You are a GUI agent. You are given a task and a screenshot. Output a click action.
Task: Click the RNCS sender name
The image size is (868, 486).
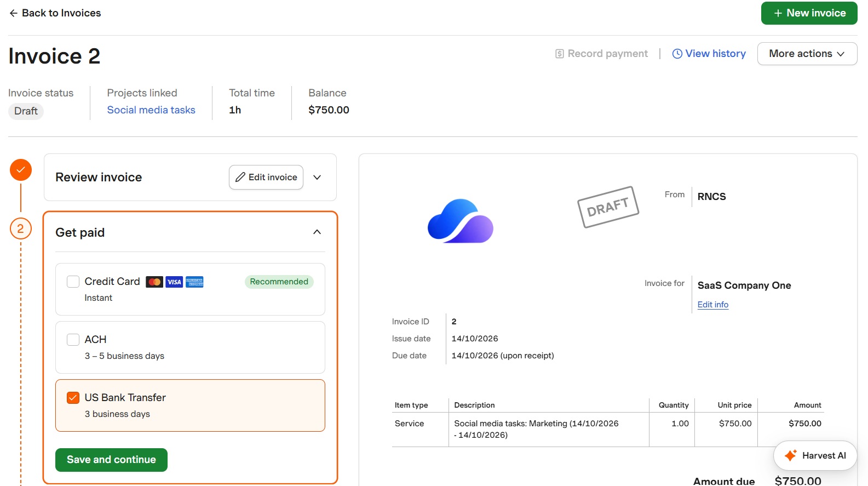click(x=712, y=197)
